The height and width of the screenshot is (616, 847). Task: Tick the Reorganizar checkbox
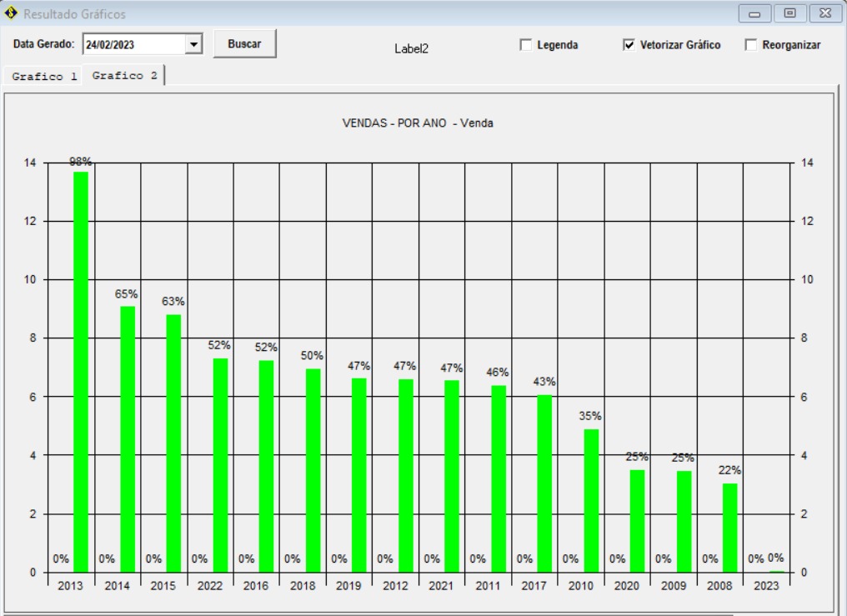coord(750,45)
